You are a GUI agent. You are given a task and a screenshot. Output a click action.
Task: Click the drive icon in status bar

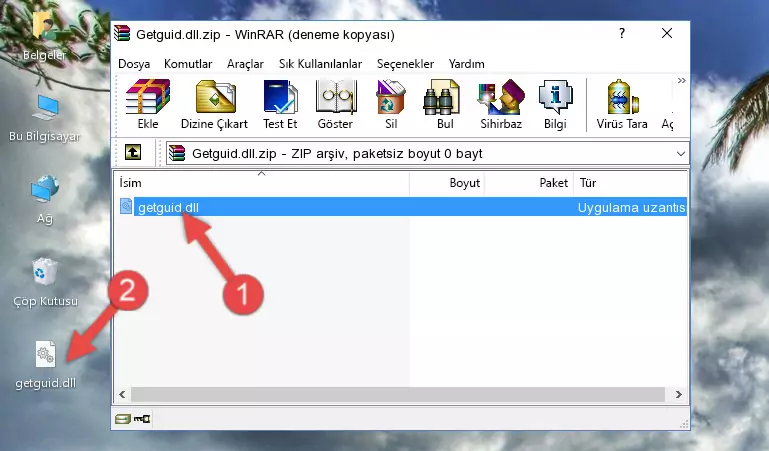(123, 419)
